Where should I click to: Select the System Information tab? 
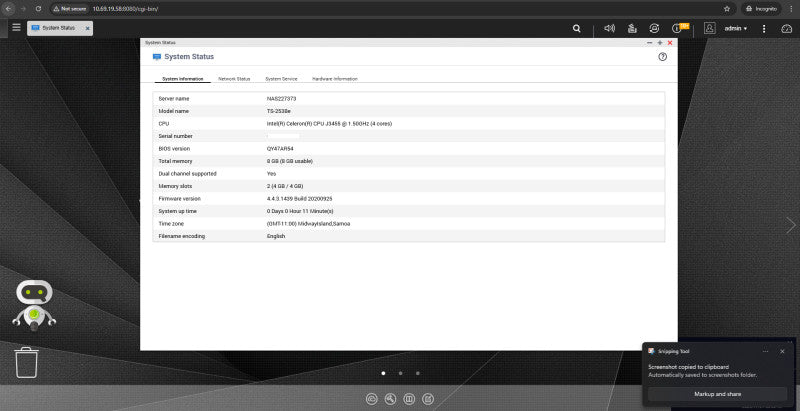[183, 79]
